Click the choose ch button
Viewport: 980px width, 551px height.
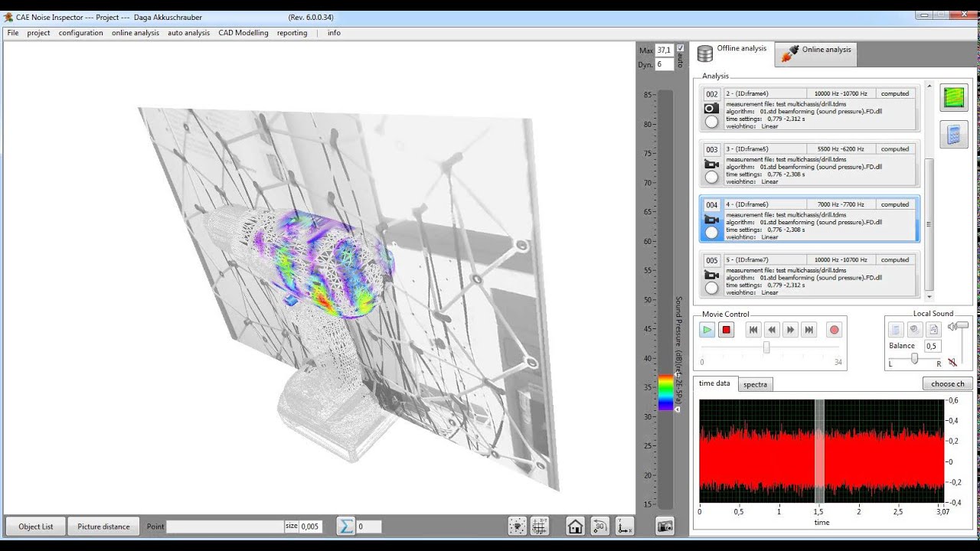pos(948,383)
